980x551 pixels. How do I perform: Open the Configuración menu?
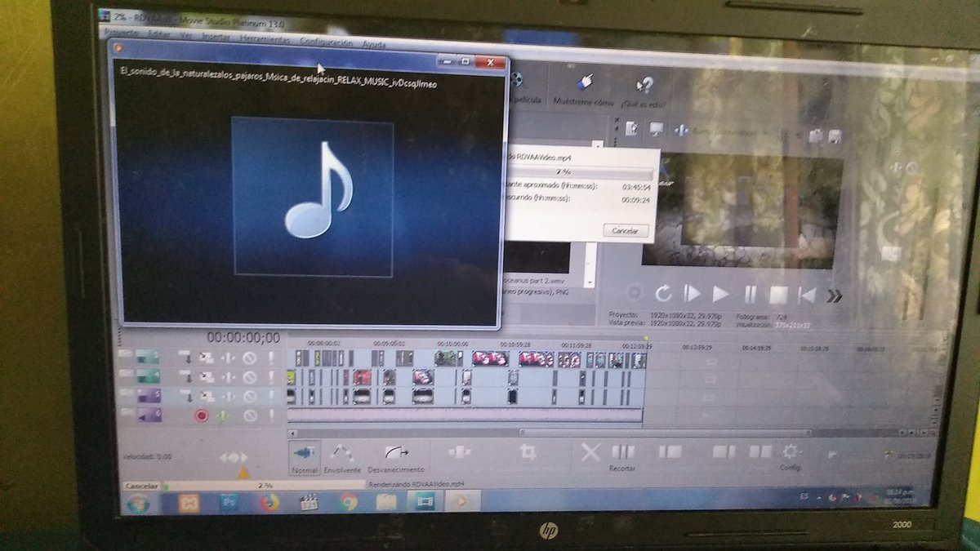tap(326, 42)
